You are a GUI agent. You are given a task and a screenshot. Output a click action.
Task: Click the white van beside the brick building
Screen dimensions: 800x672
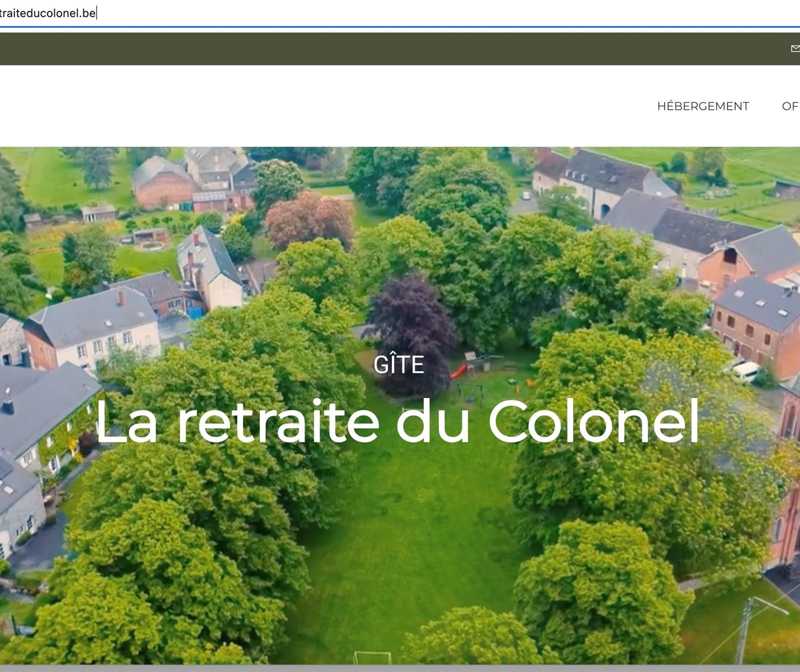point(745,371)
